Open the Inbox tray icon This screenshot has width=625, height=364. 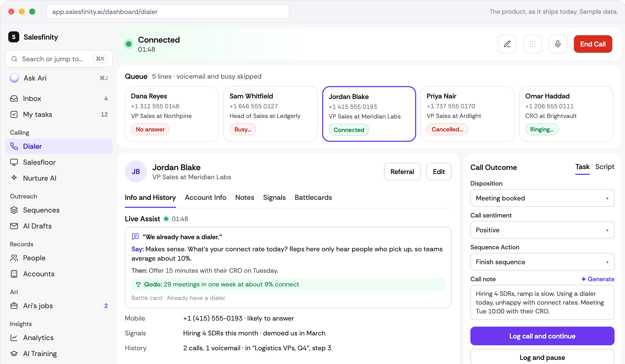click(14, 98)
